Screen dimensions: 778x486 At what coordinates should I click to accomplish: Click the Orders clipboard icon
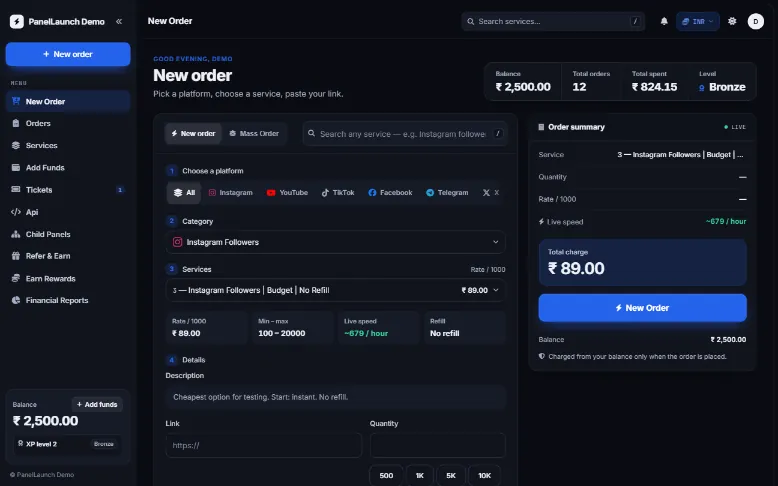click(x=16, y=123)
